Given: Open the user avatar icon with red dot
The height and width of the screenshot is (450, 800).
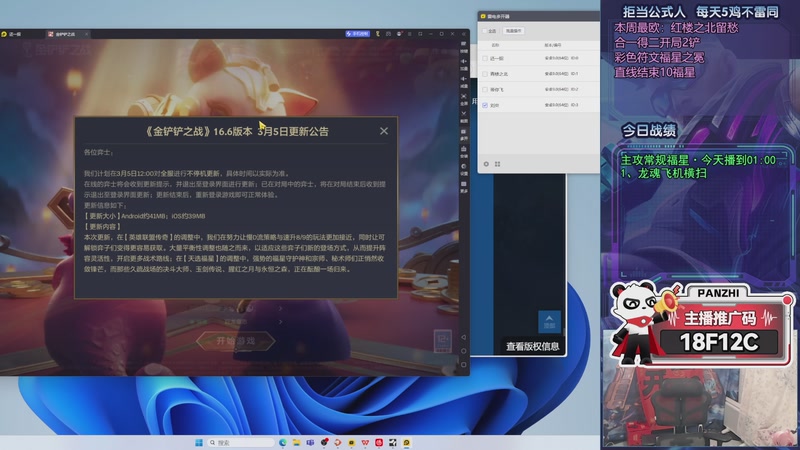Looking at the screenshot, I should pos(399,34).
